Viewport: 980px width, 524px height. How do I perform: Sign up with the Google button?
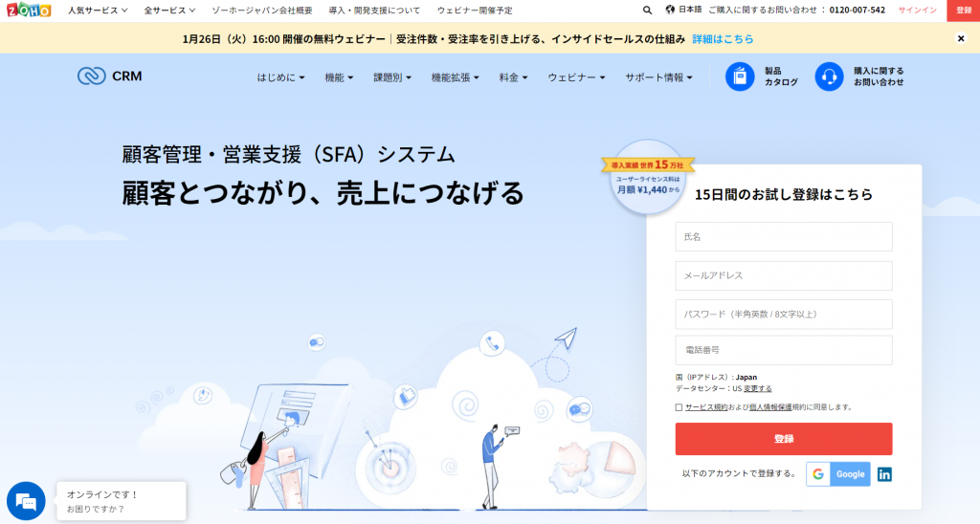[838, 474]
